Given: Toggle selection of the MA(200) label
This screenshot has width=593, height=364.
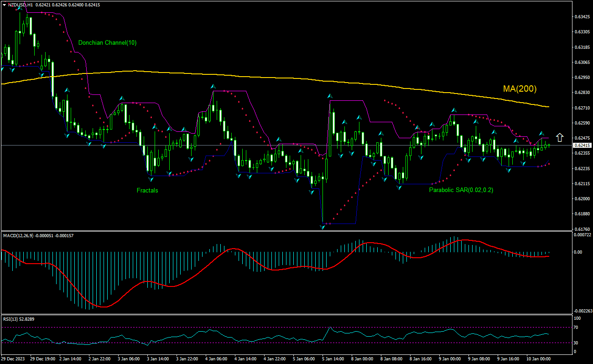Looking at the screenshot, I should pyautogui.click(x=520, y=88).
